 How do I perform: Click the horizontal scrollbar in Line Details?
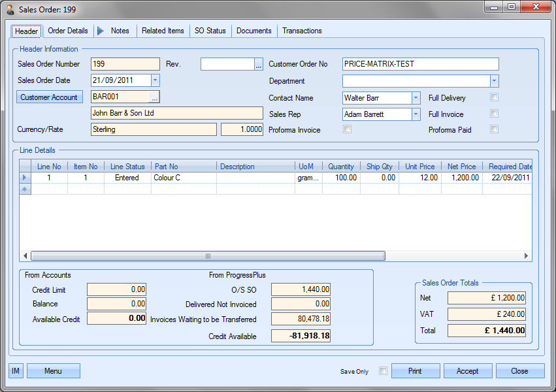pyautogui.click(x=208, y=256)
